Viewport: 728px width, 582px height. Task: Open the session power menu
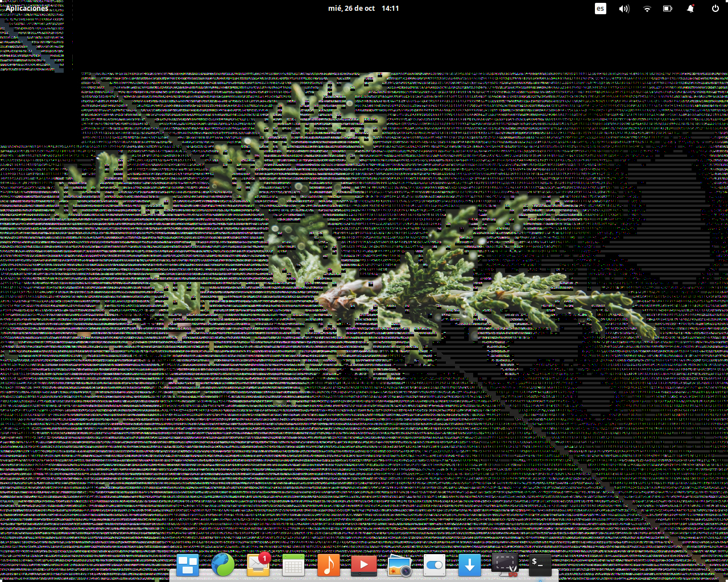pos(715,9)
